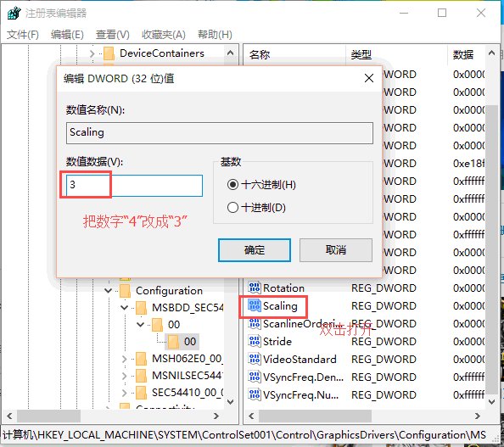Select the ScanlineOrdering value icon
504x447 pixels.
click(x=255, y=324)
